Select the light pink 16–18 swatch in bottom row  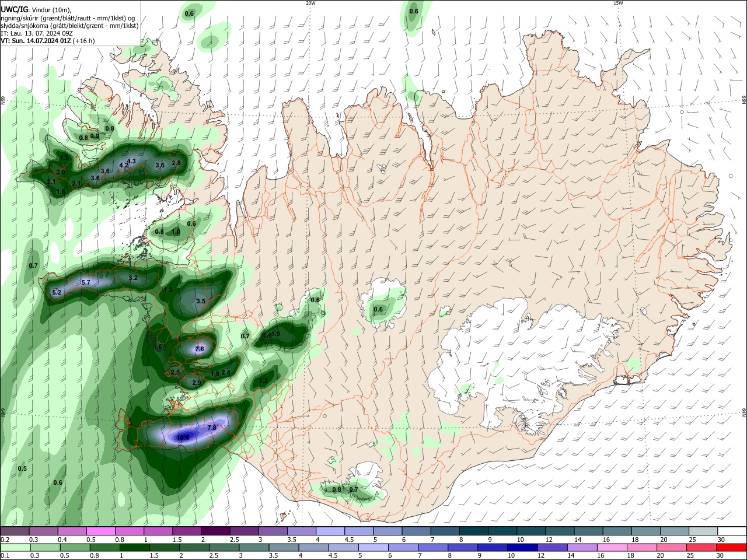click(x=612, y=547)
